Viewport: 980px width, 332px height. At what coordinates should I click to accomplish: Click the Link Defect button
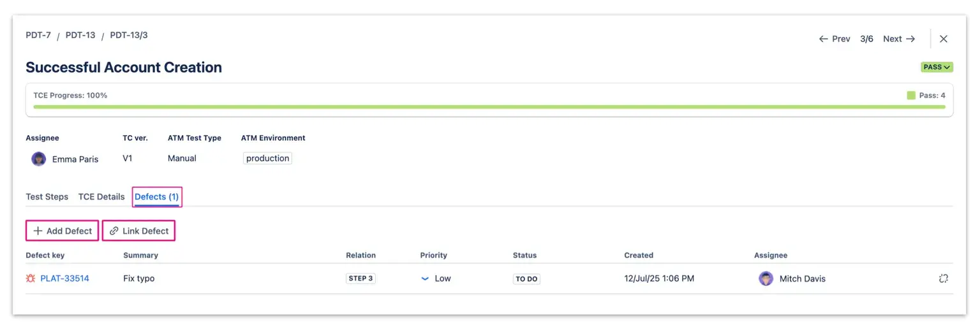pos(139,231)
